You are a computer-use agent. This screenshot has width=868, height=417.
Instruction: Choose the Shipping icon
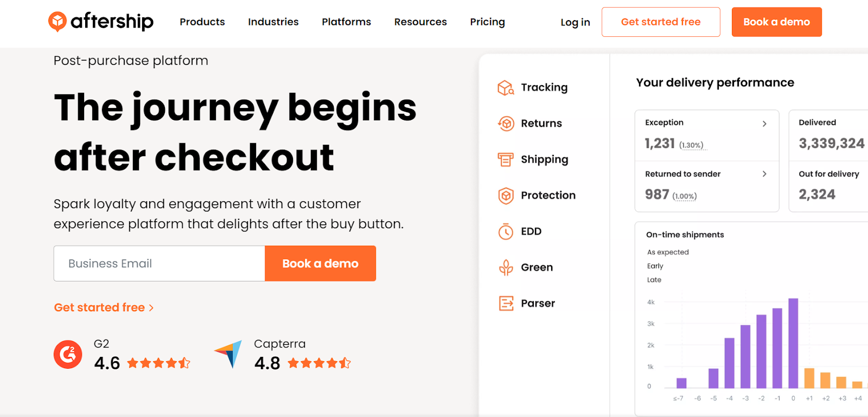(506, 159)
